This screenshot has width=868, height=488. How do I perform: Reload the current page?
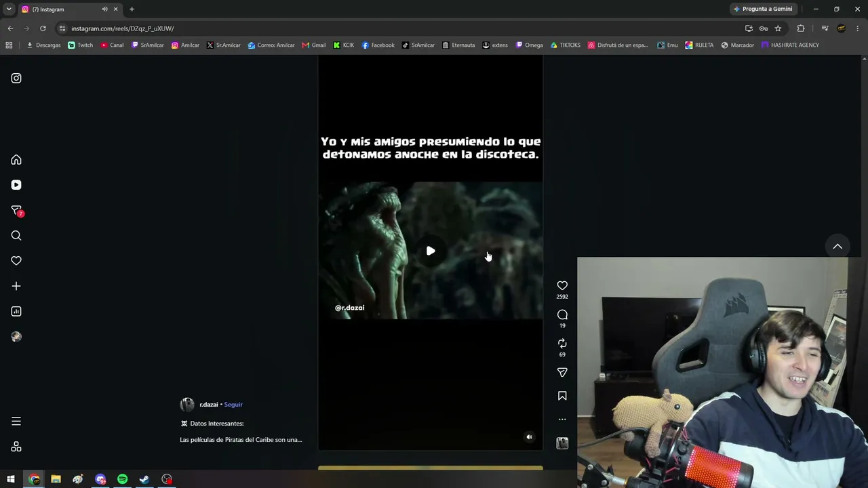pos(43,28)
